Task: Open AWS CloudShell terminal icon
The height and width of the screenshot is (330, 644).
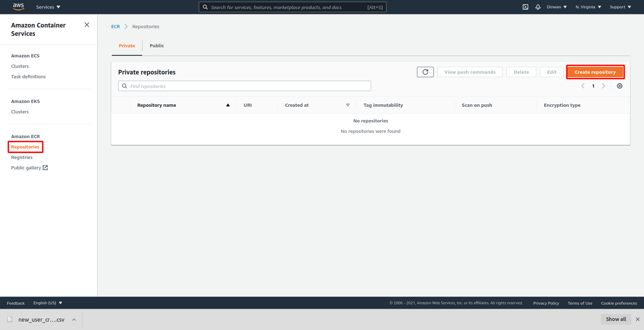Action: point(525,7)
